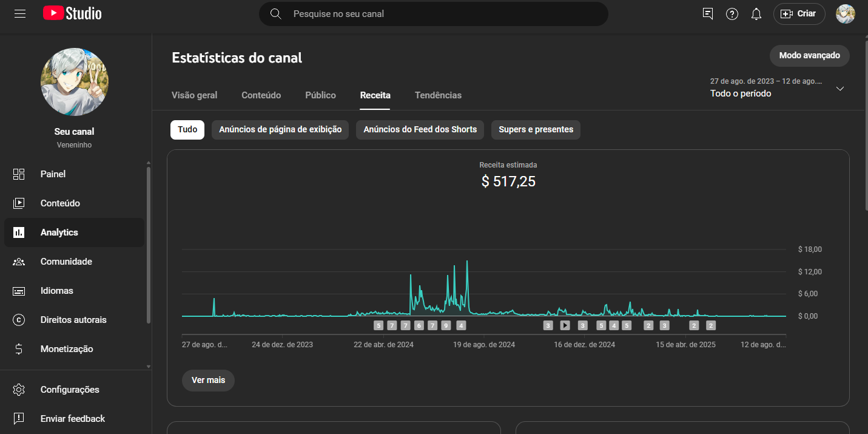
Task: Click the highest revenue peak on the chart
Action: [467, 262]
